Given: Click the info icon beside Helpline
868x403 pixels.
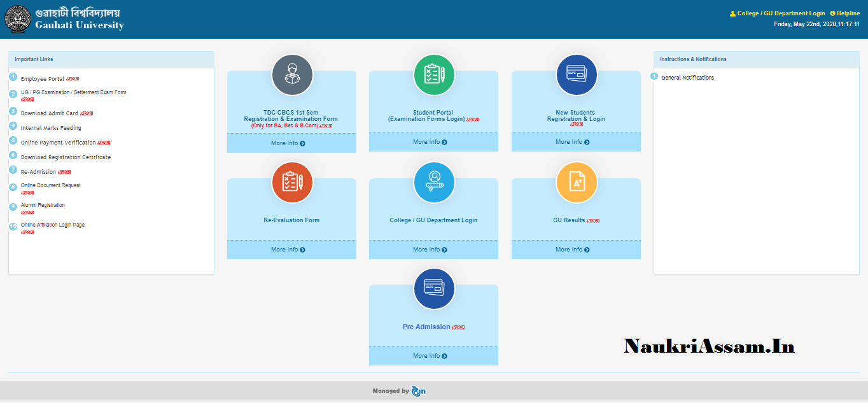Looking at the screenshot, I should pyautogui.click(x=832, y=13).
